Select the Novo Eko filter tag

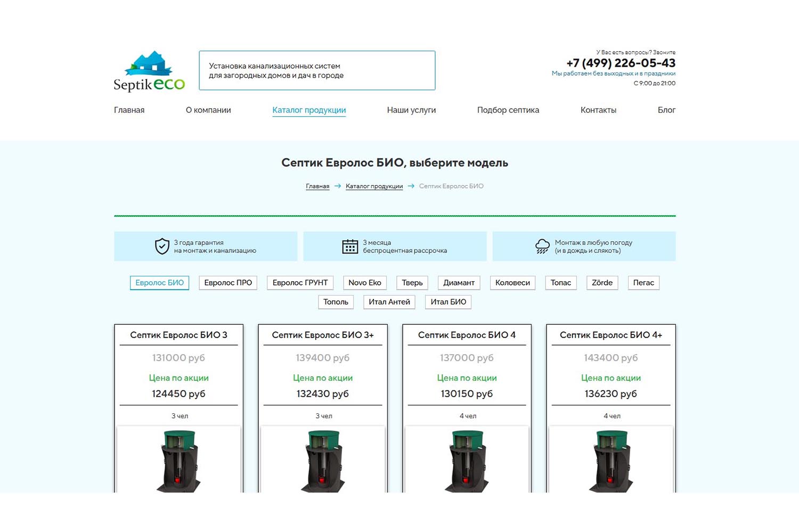[x=365, y=283]
